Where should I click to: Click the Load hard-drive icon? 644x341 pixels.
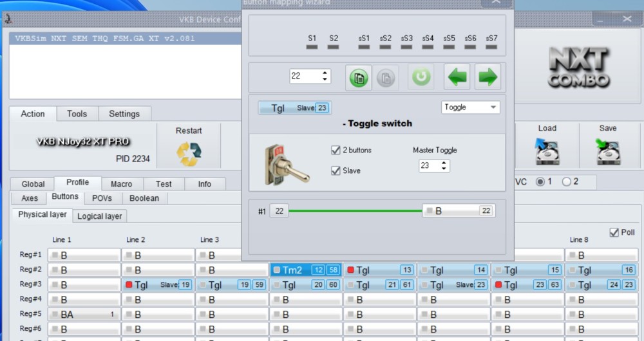[547, 151]
